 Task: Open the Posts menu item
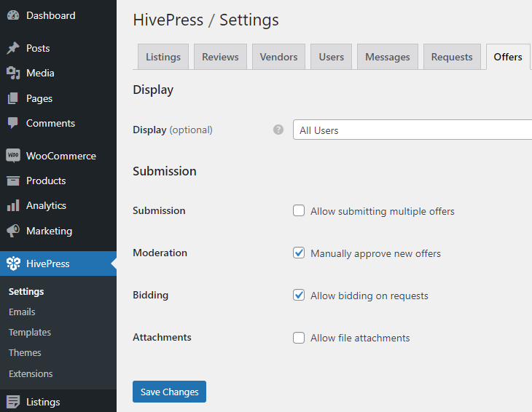coord(58,48)
